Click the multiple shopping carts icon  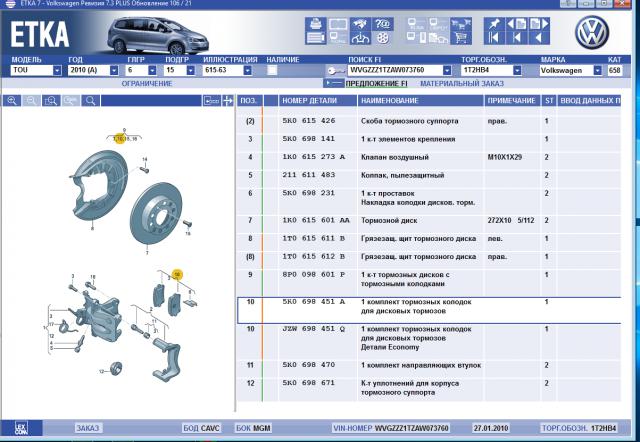click(x=461, y=24)
